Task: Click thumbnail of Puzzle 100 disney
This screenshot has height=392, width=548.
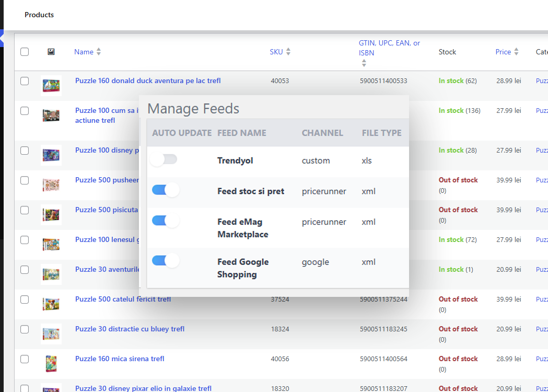Action: (51, 155)
